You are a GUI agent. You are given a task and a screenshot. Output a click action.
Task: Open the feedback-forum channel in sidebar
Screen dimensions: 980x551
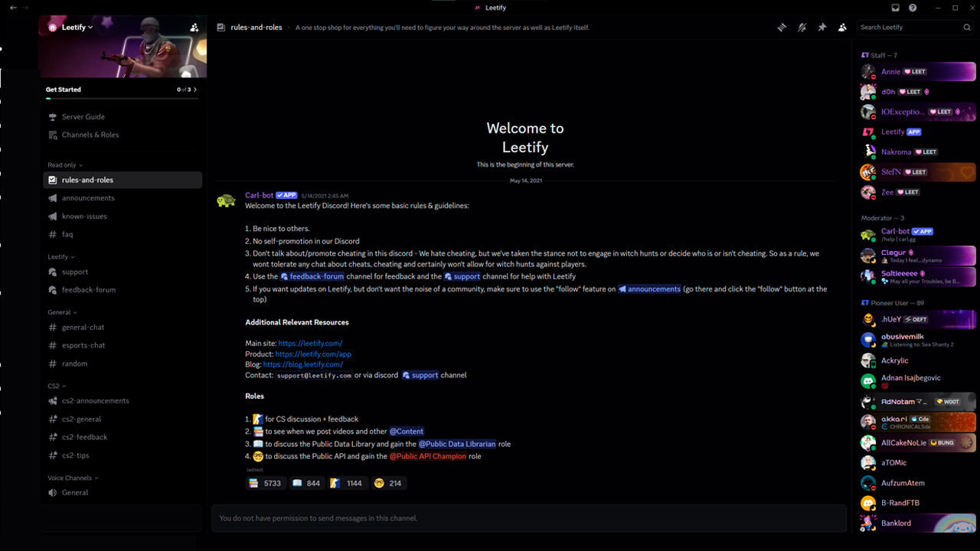pyautogui.click(x=122, y=290)
